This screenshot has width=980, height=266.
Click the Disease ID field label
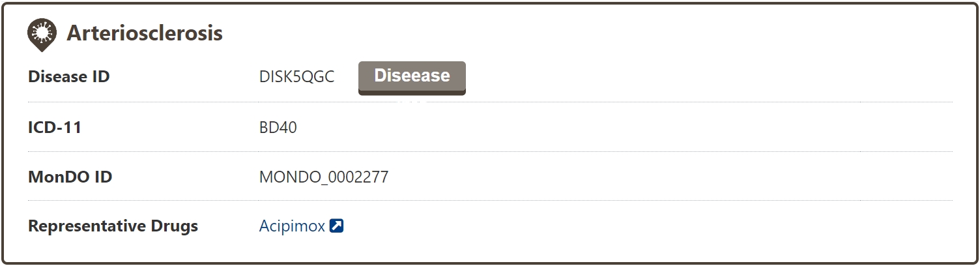69,77
